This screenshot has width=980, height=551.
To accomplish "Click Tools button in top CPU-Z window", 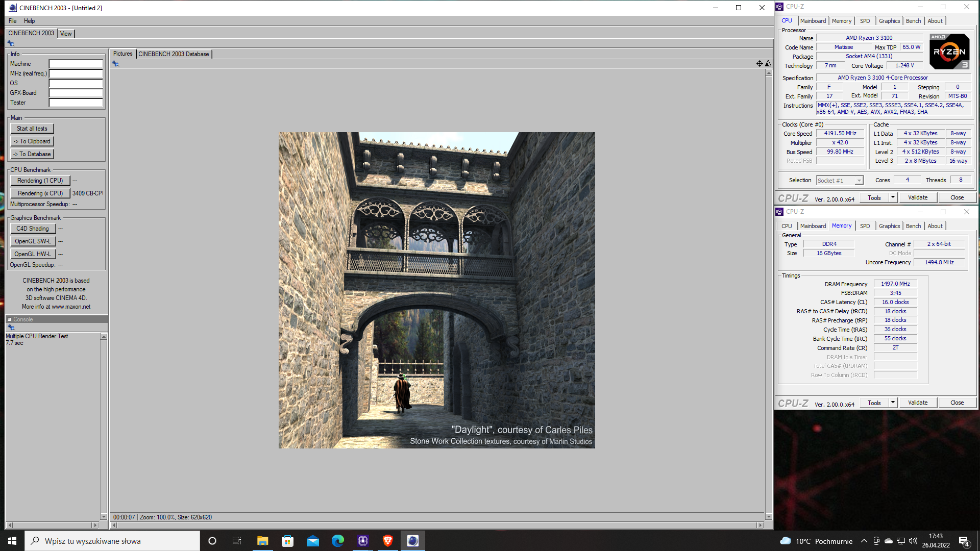I will click(874, 197).
